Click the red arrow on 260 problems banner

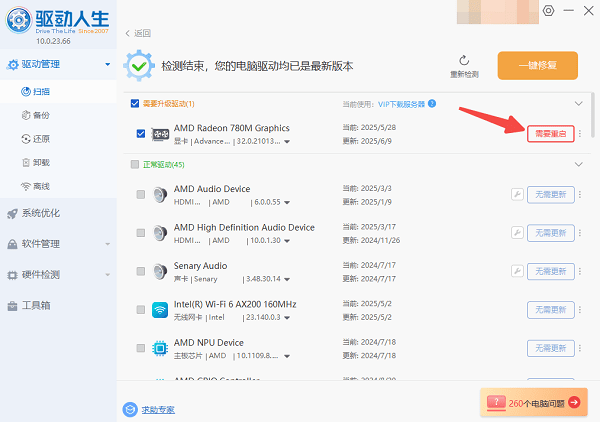(574, 402)
